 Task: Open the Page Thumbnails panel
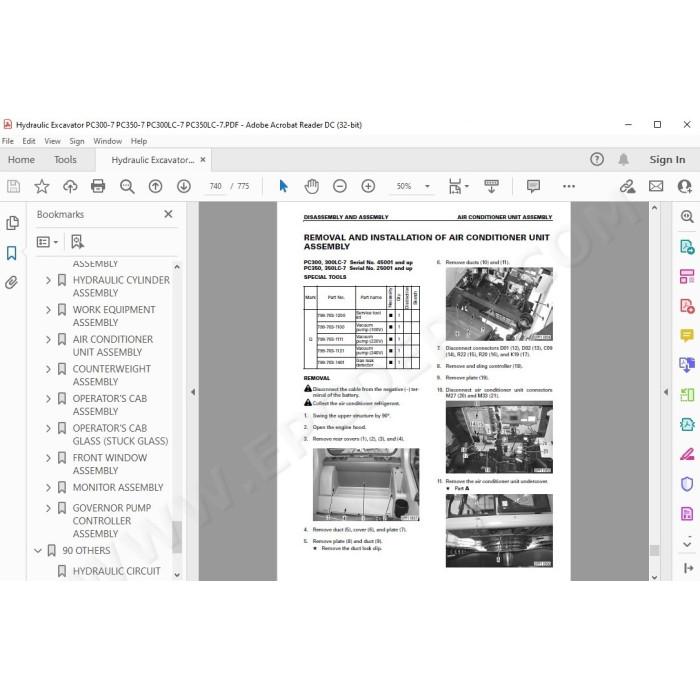pos(12,223)
